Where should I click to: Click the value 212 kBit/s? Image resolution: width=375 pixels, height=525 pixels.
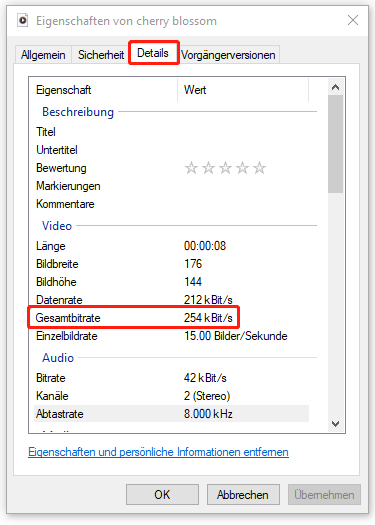coord(208,300)
